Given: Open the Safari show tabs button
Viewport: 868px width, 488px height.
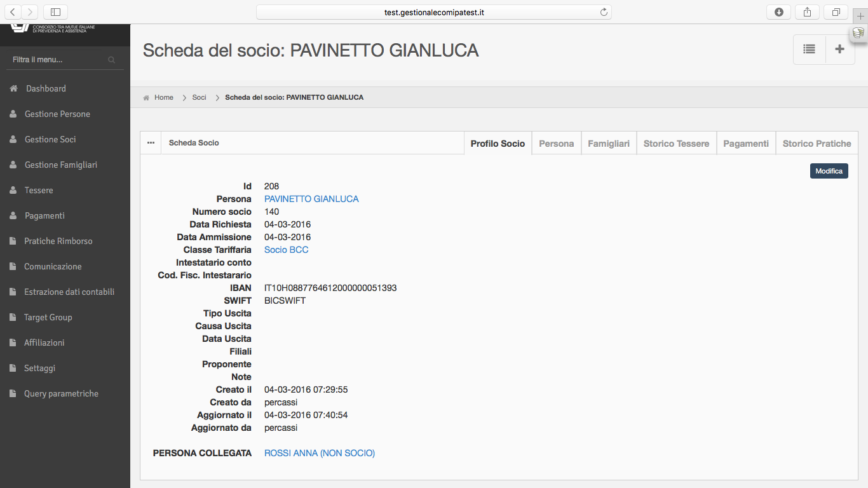Looking at the screenshot, I should 836,12.
